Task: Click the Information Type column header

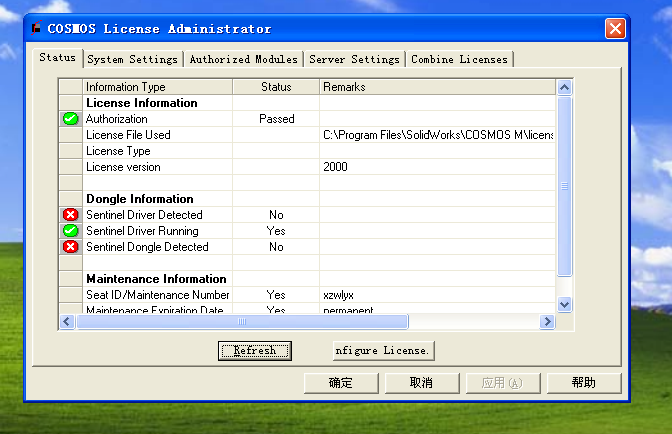Action: pyautogui.click(x=158, y=87)
